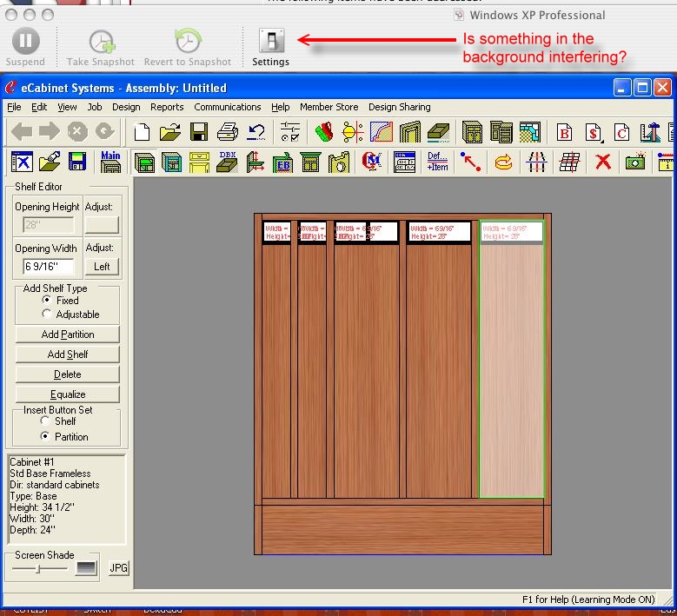Click the DBX box icon
677x616 pixels.
pos(227,162)
